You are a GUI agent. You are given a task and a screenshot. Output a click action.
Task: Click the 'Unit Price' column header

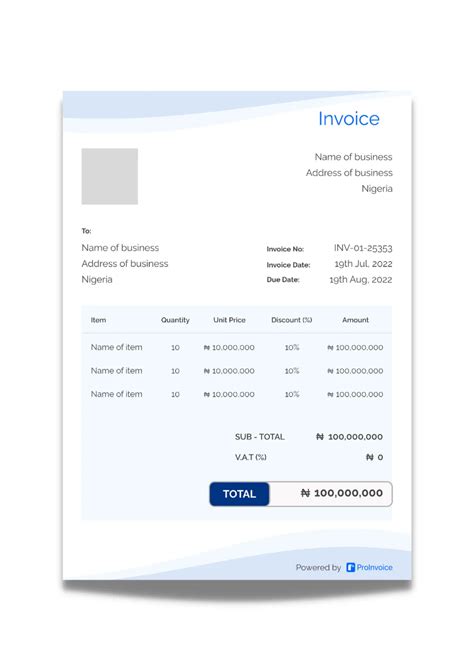pyautogui.click(x=230, y=320)
